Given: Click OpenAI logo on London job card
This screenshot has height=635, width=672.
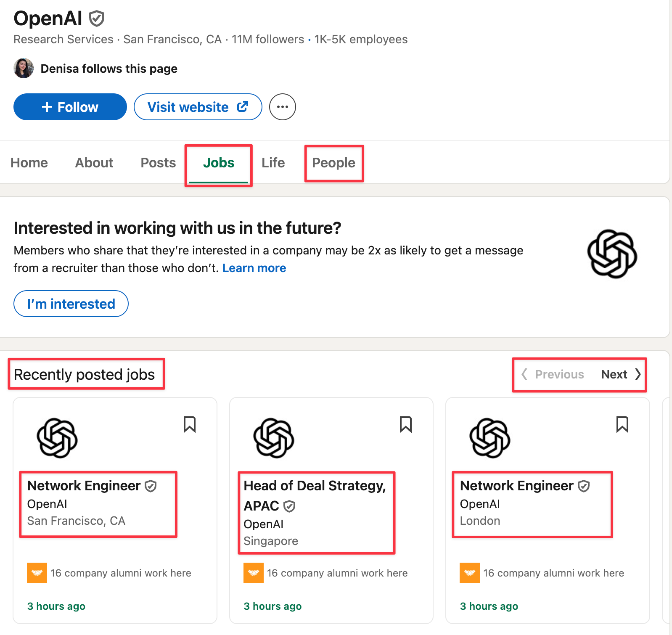Looking at the screenshot, I should pyautogui.click(x=490, y=438).
